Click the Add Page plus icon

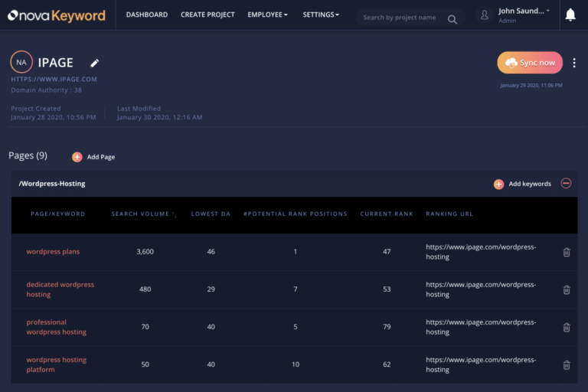[x=77, y=157]
